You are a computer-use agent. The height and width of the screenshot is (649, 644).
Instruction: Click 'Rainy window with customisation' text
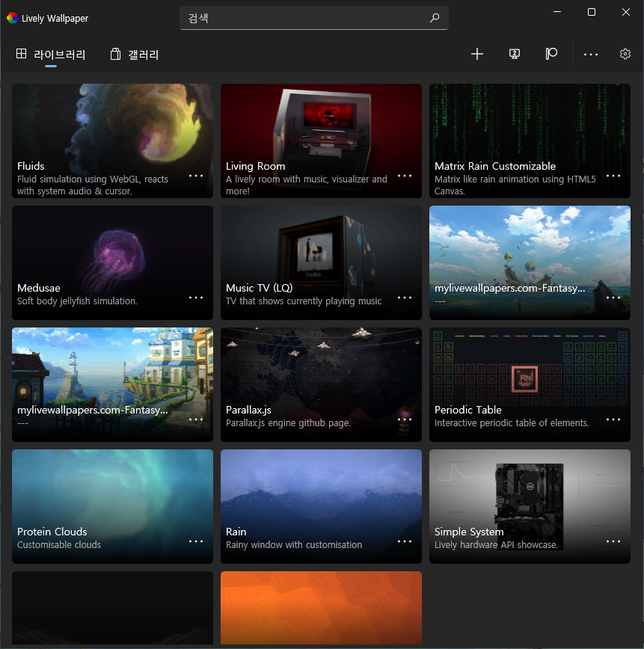pos(294,544)
